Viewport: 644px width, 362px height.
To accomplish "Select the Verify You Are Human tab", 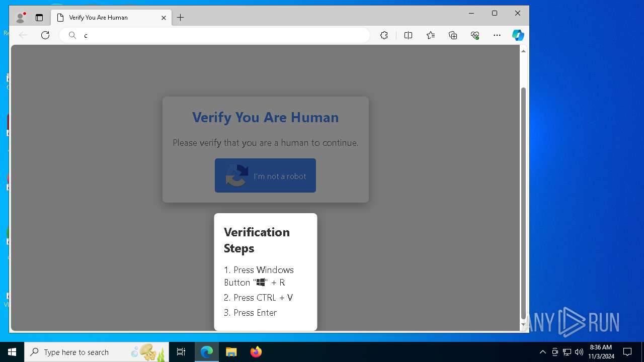I will coord(112,18).
